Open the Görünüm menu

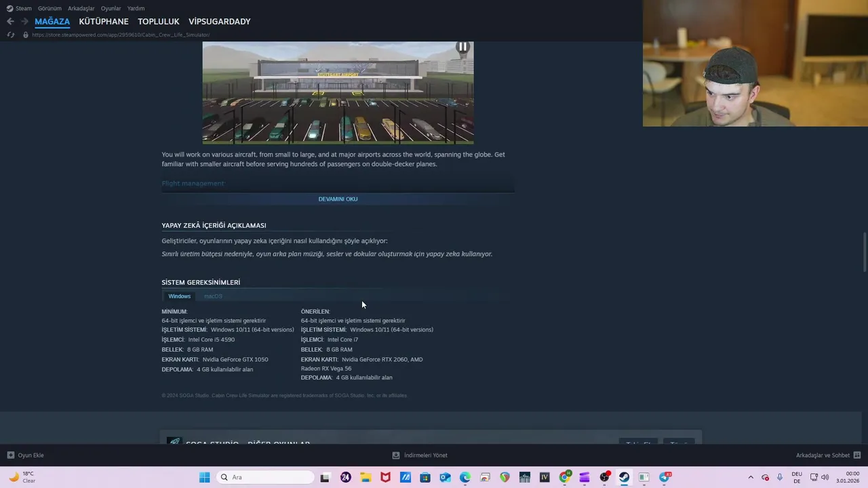50,8
